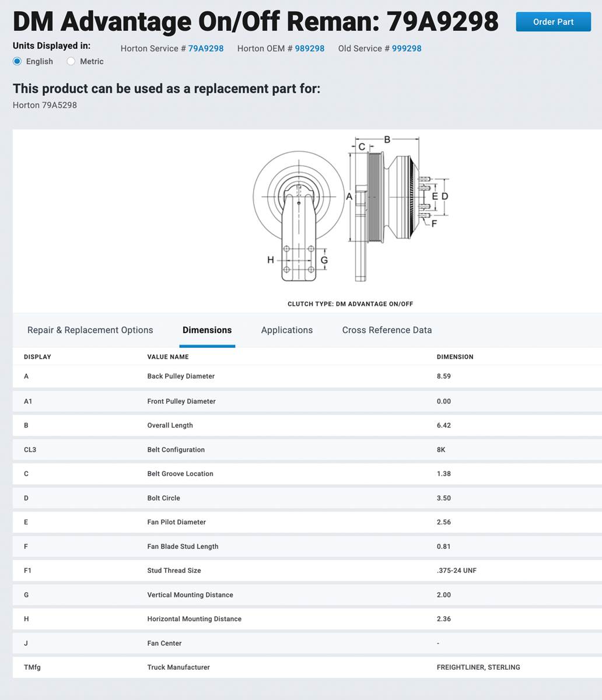
Task: Select the English units radio button
Action: click(x=17, y=61)
